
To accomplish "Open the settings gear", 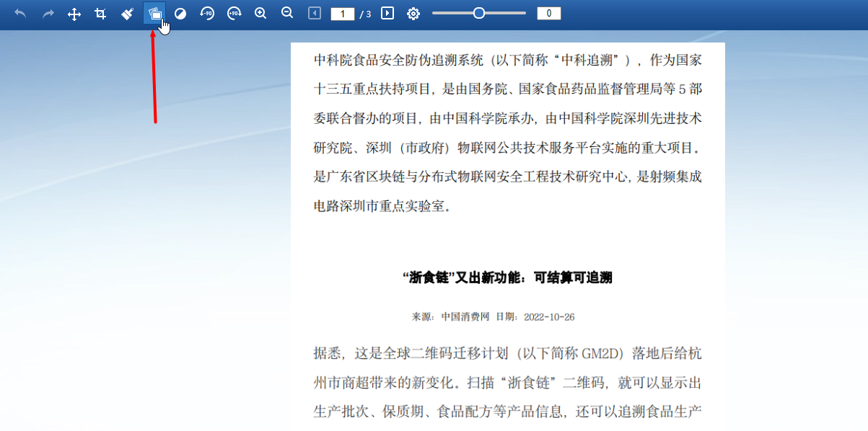I will 413,14.
